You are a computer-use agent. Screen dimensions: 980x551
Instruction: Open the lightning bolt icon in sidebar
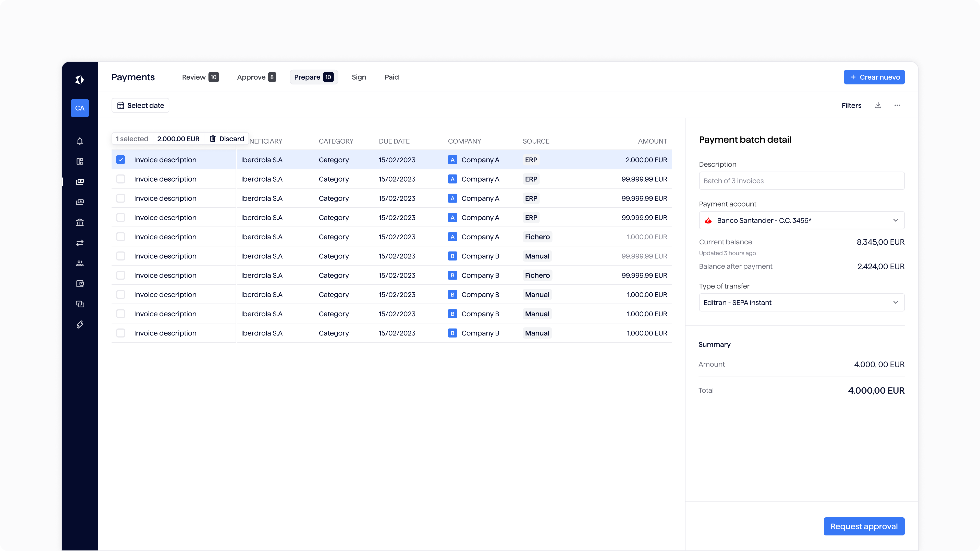80,324
